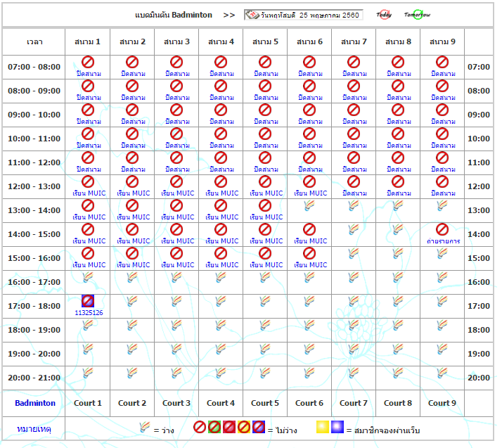Book Court 7 shuttlecock at 15:00 - 16:00
Screen dimensions: 502x448
[354, 254]
